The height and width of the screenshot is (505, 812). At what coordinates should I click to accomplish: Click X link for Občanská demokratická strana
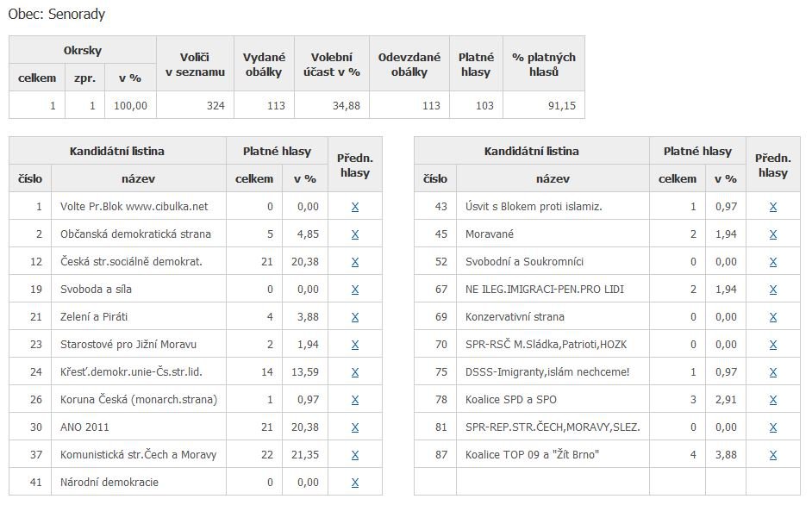[x=354, y=234]
